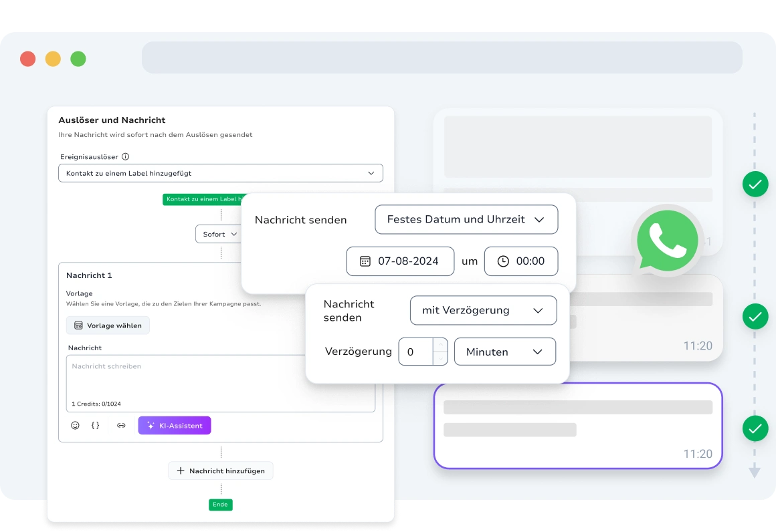The height and width of the screenshot is (532, 776).
Task: Click Nachricht hinzufügen to add message
Action: click(220, 471)
